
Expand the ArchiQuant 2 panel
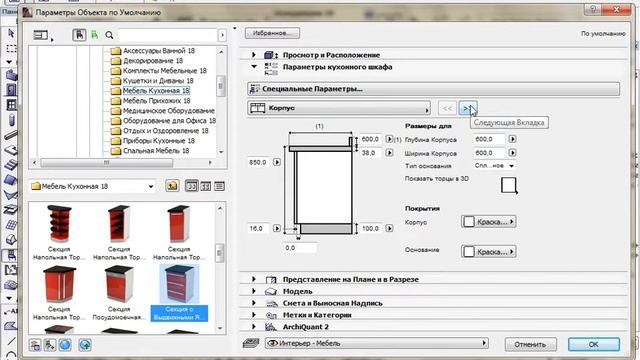(x=253, y=327)
